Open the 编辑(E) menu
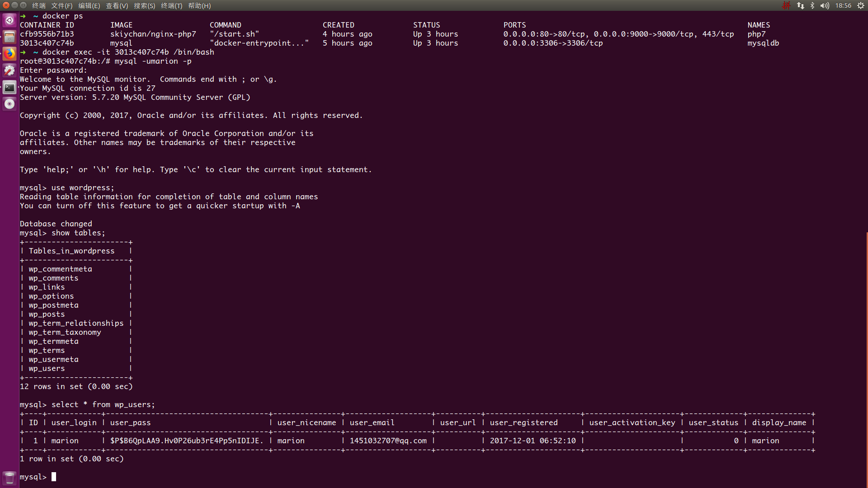Viewport: 868px width, 488px height. (89, 5)
